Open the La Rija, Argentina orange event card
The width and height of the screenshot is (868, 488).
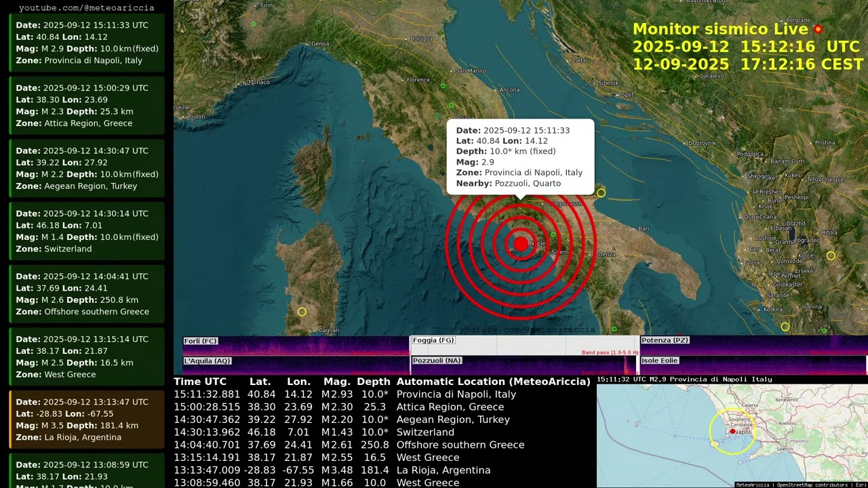tap(87, 420)
